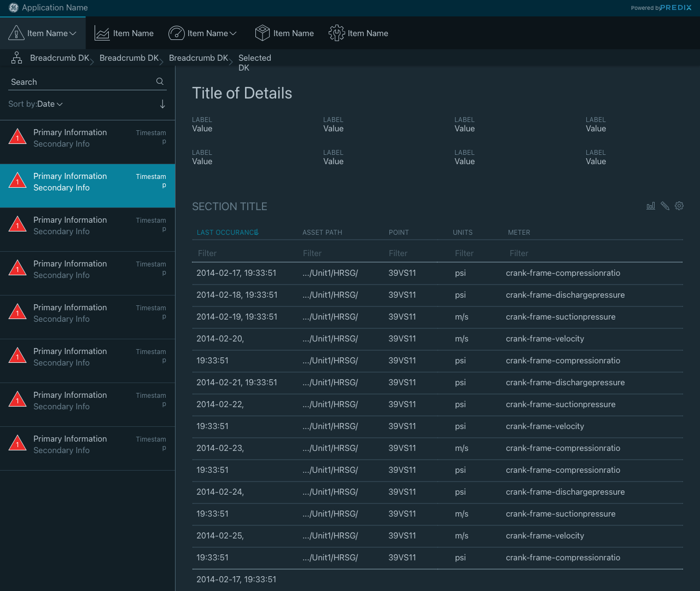Click the pencil edit icon in section header

point(665,206)
